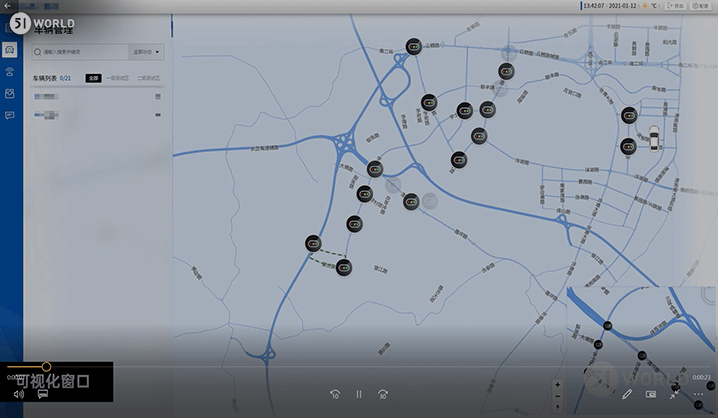The width and height of the screenshot is (718, 418).
Task: Click the back arrow at top left
Action: (9, 5)
